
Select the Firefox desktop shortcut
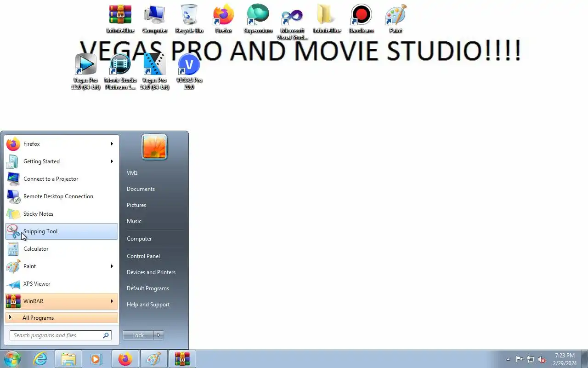(224, 18)
